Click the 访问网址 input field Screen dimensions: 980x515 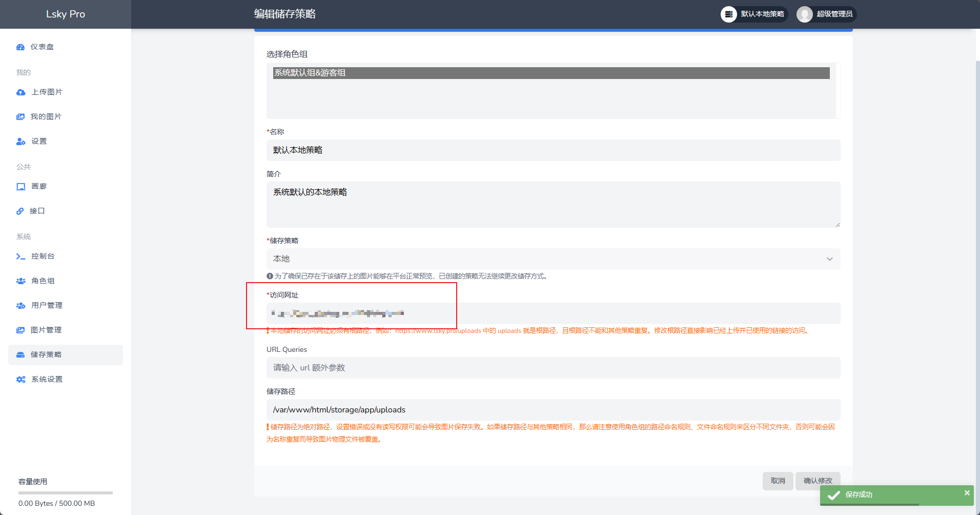click(x=553, y=313)
